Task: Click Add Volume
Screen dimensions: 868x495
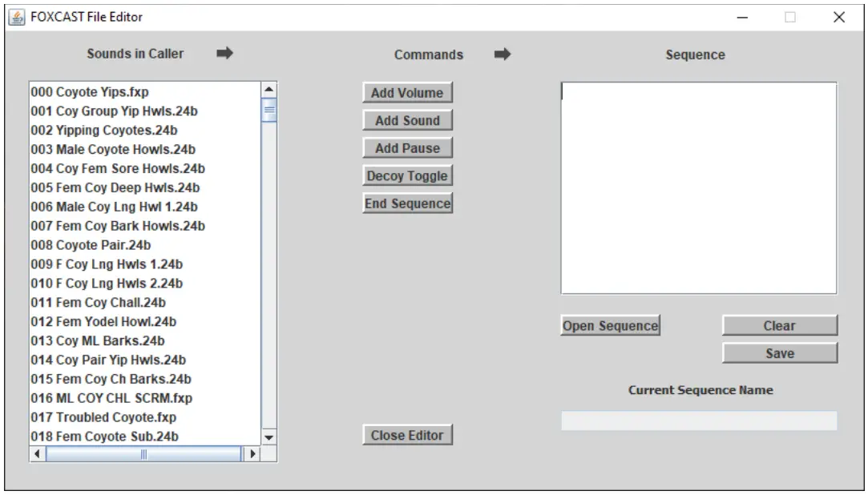Action: [x=408, y=92]
